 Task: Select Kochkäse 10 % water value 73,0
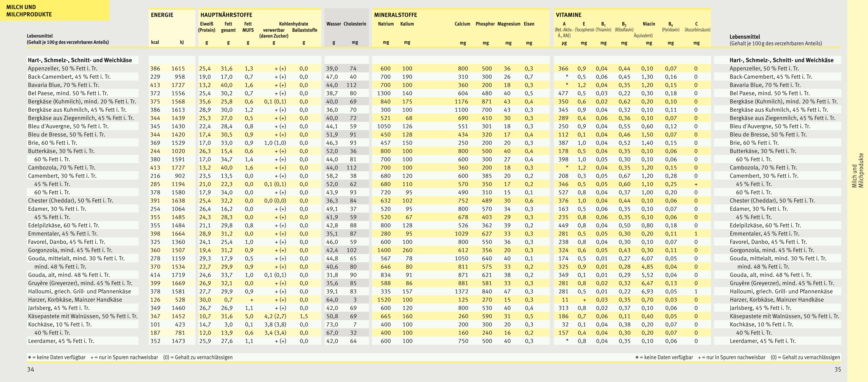click(x=332, y=325)
